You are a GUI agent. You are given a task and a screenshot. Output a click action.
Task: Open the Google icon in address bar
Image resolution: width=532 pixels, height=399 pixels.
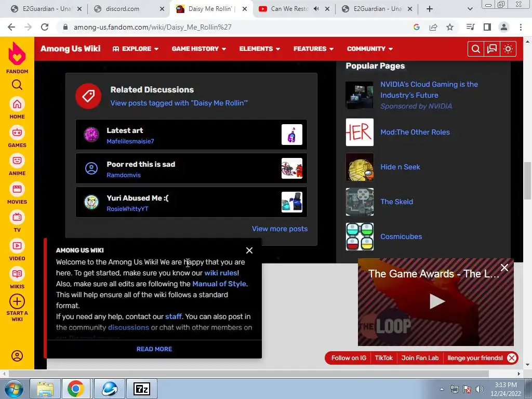pos(417,27)
